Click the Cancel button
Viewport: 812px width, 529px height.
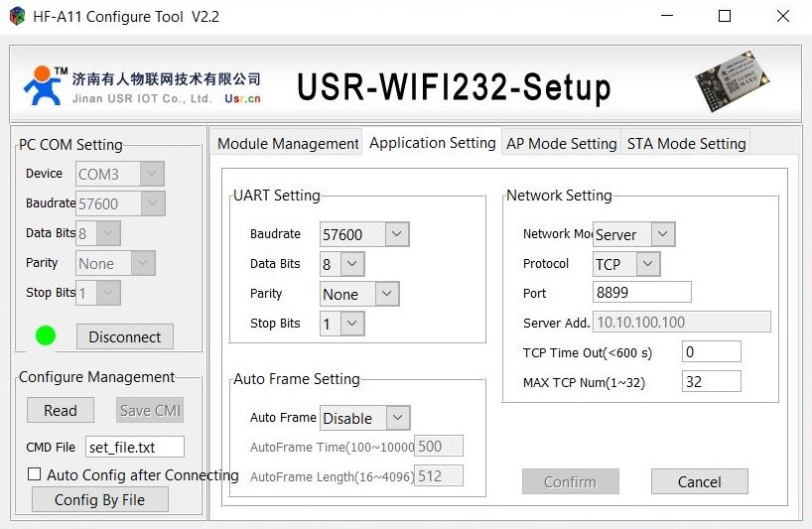tap(699, 481)
